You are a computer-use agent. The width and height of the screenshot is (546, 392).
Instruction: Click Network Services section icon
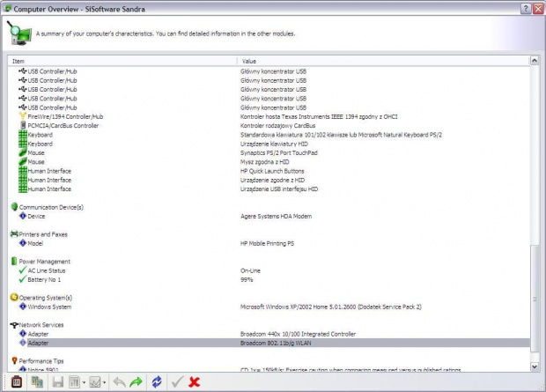pos(14,325)
